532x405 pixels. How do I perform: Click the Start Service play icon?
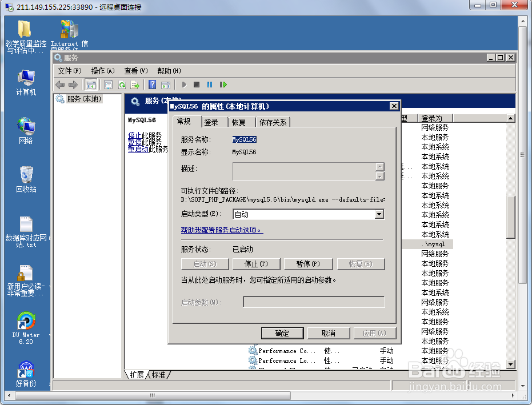pos(184,85)
